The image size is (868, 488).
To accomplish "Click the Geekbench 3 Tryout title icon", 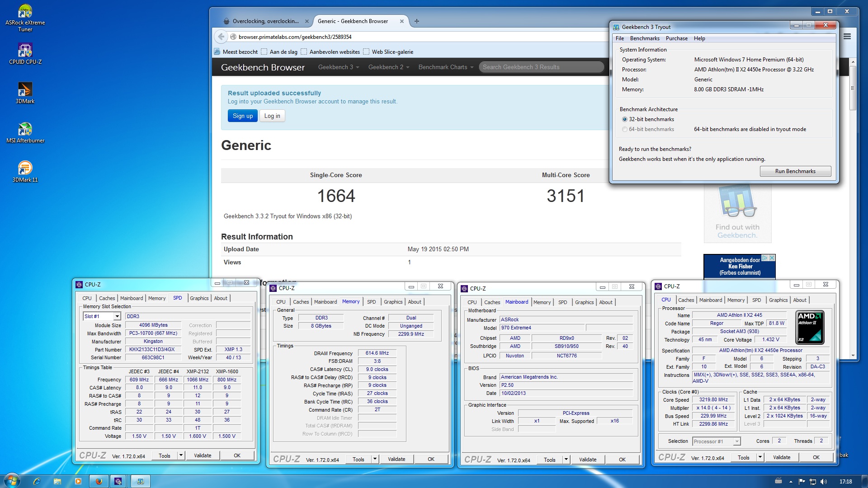I will click(616, 27).
